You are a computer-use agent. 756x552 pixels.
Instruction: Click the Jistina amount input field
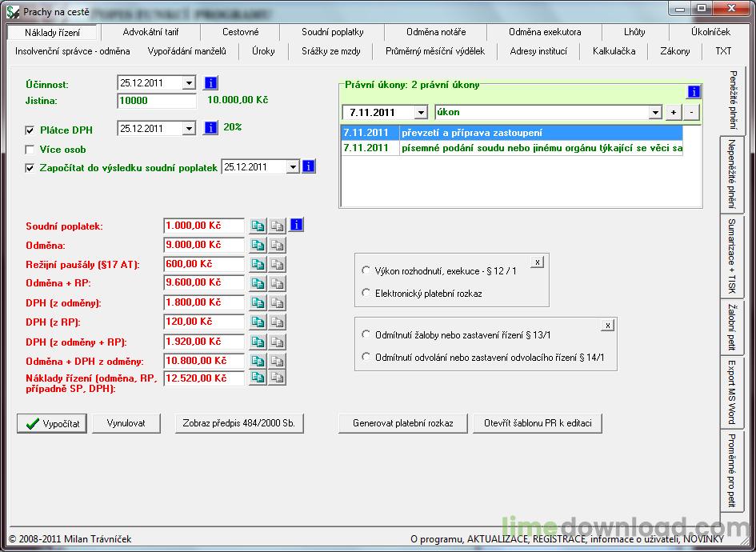point(156,101)
